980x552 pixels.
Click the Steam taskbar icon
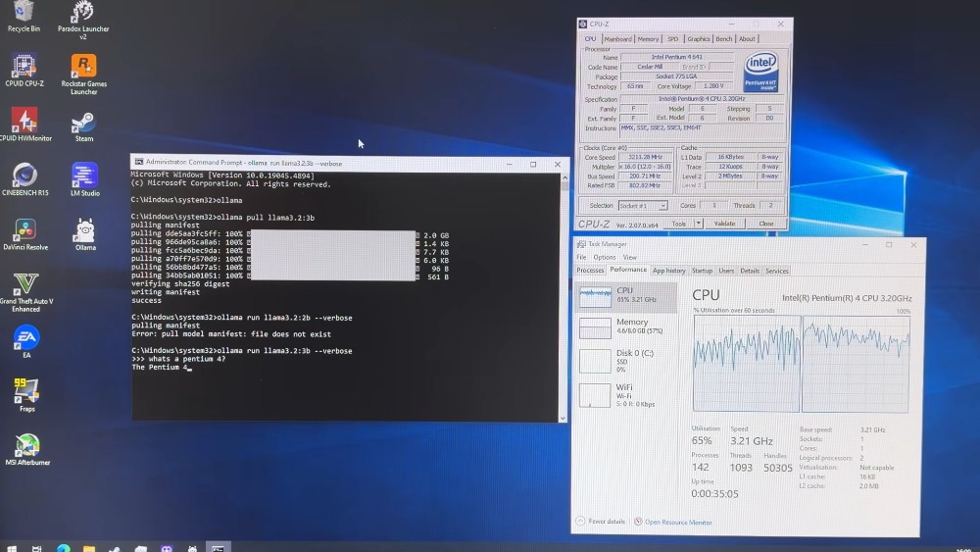pos(115,548)
